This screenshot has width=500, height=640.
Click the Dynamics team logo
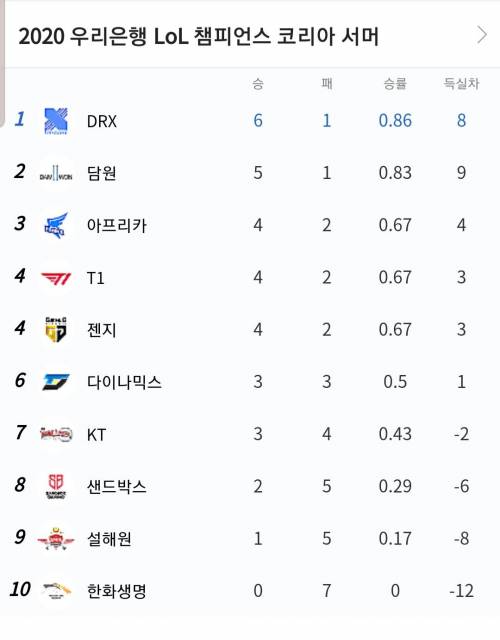(x=56, y=382)
